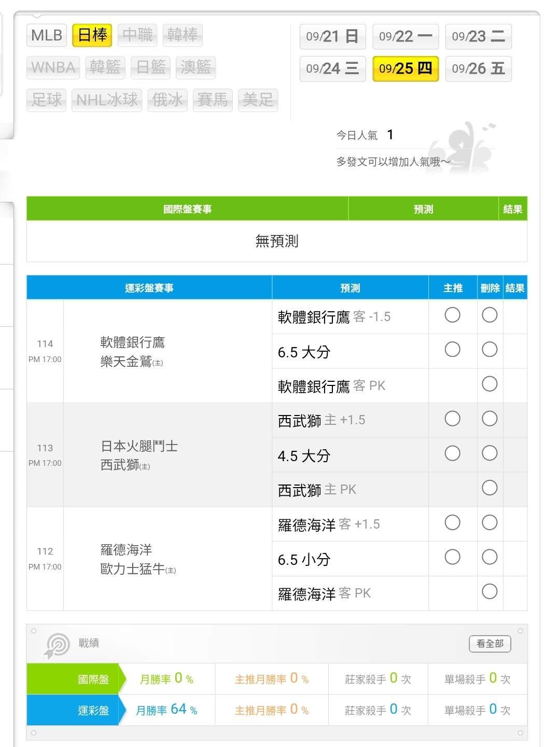Choose the 09/26 五 date button
Screen dimensions: 560x747
478,68
